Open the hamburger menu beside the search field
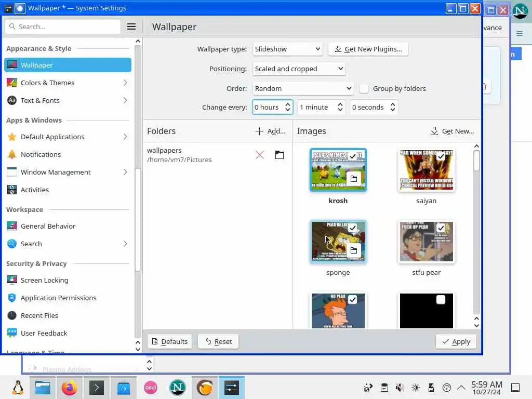532x399 pixels. (x=131, y=26)
